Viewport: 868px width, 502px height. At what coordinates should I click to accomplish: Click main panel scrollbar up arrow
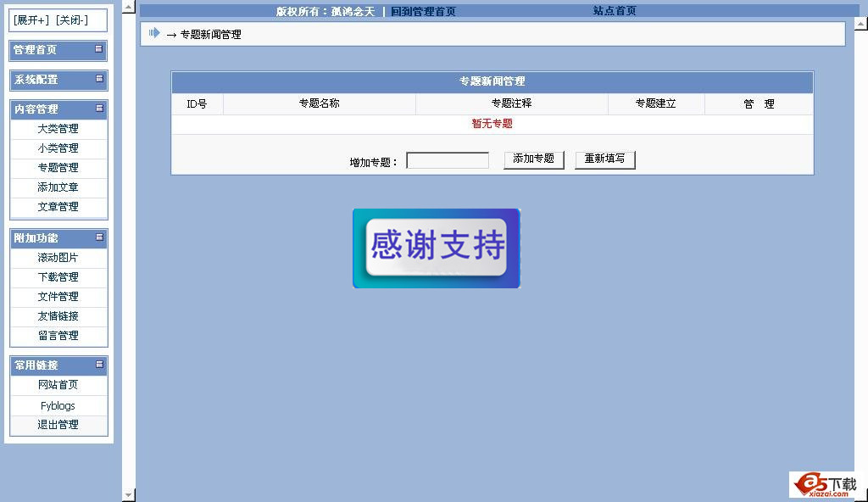click(861, 24)
